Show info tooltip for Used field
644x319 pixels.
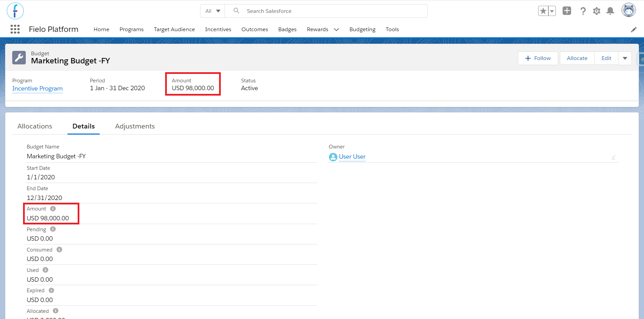click(x=45, y=270)
